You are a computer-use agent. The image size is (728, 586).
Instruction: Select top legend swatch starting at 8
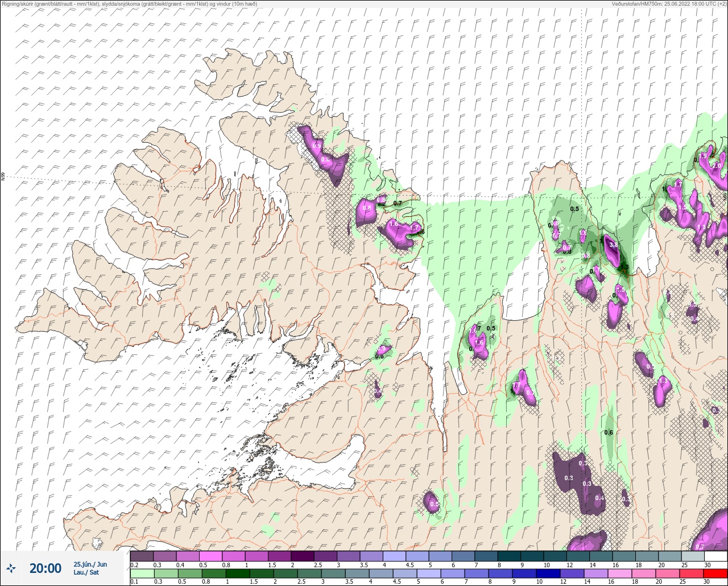tap(509, 555)
